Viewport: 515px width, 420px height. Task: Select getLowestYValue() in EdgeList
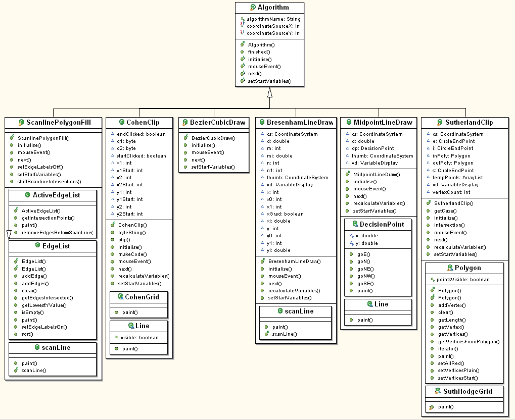44,305
